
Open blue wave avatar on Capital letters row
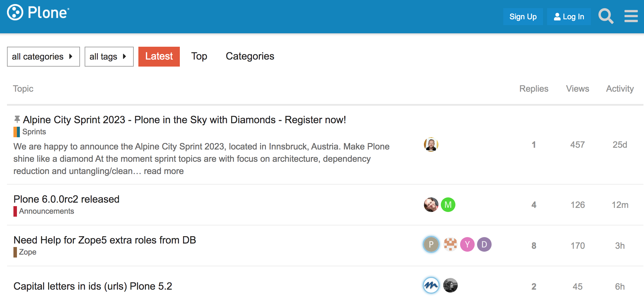[x=431, y=285]
